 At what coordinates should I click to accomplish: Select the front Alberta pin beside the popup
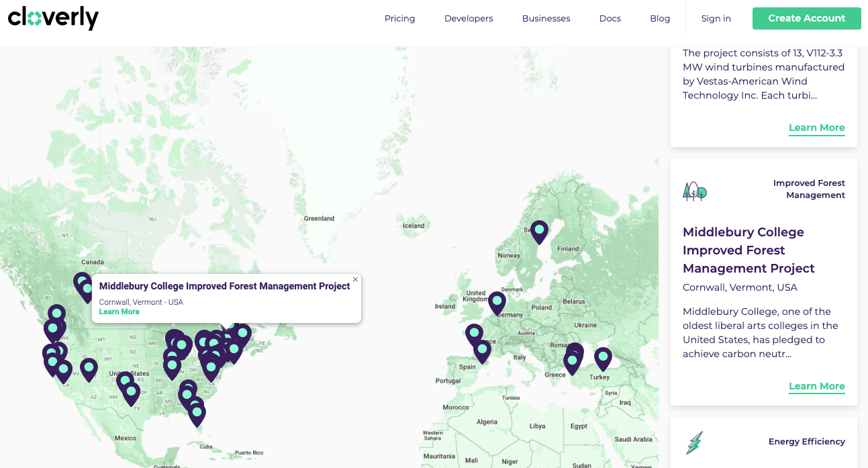[87, 291]
